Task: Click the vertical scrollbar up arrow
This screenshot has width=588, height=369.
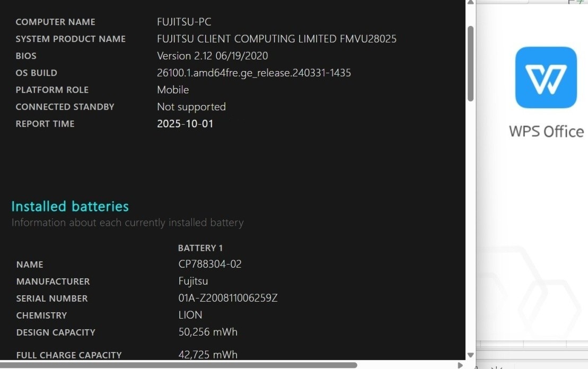Action: tap(470, 3)
